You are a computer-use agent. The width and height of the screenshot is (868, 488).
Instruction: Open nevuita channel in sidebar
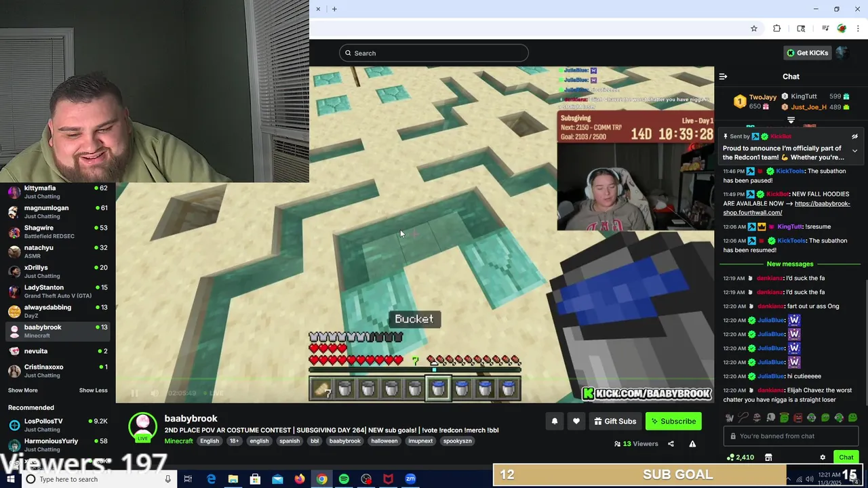point(58,351)
